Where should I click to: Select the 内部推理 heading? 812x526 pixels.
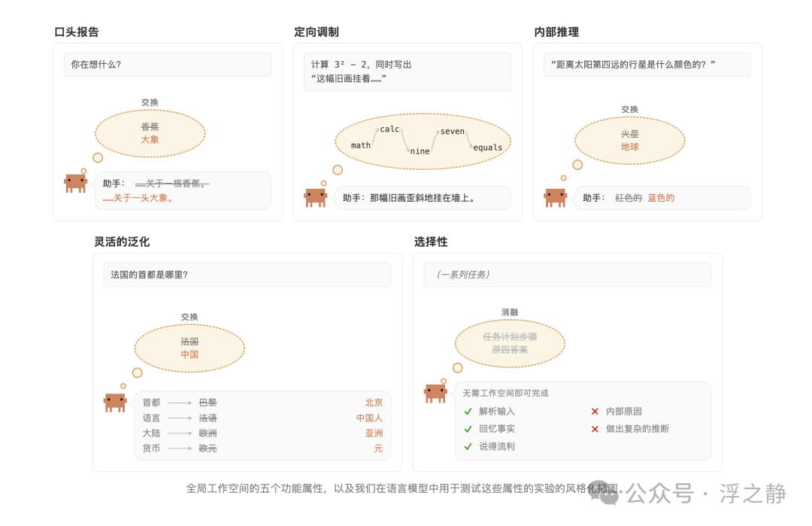pos(556,32)
